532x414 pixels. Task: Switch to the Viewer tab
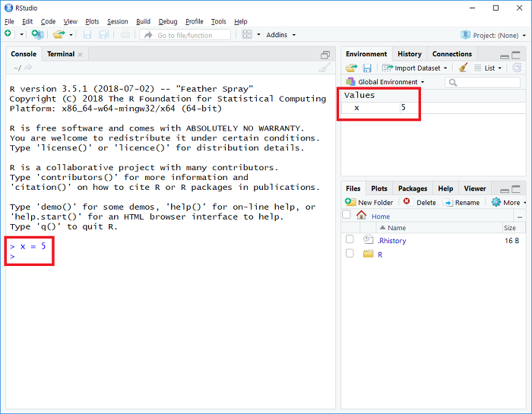pos(475,188)
